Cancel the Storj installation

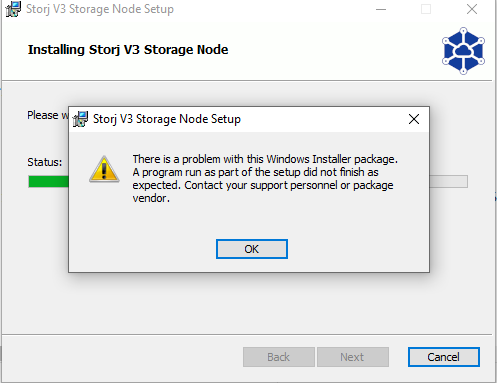(444, 357)
